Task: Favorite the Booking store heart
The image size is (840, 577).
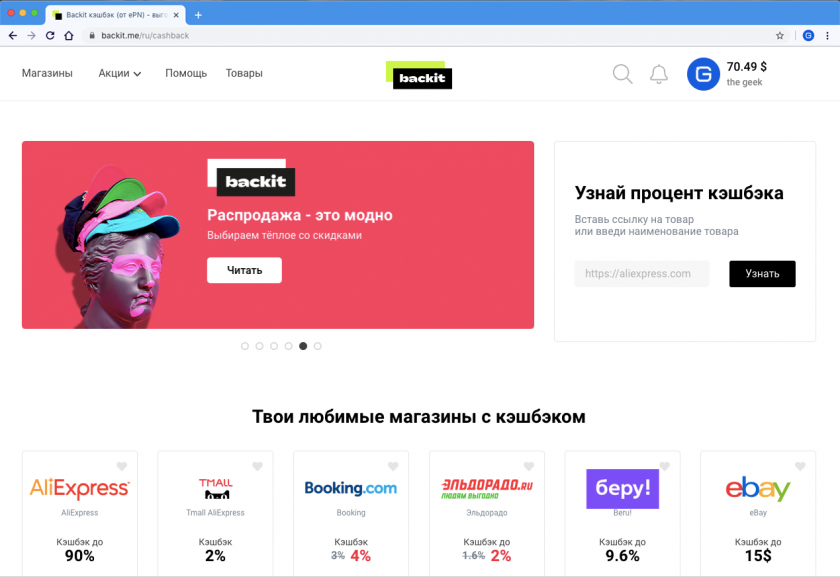Action: pyautogui.click(x=393, y=466)
